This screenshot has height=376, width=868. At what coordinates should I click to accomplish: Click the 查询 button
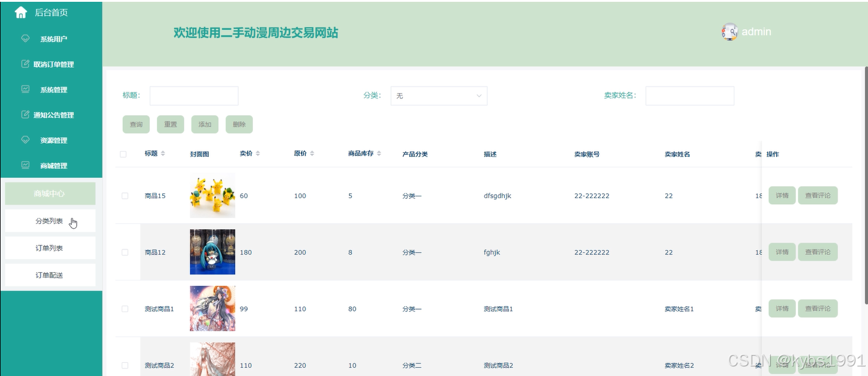pyautogui.click(x=136, y=124)
